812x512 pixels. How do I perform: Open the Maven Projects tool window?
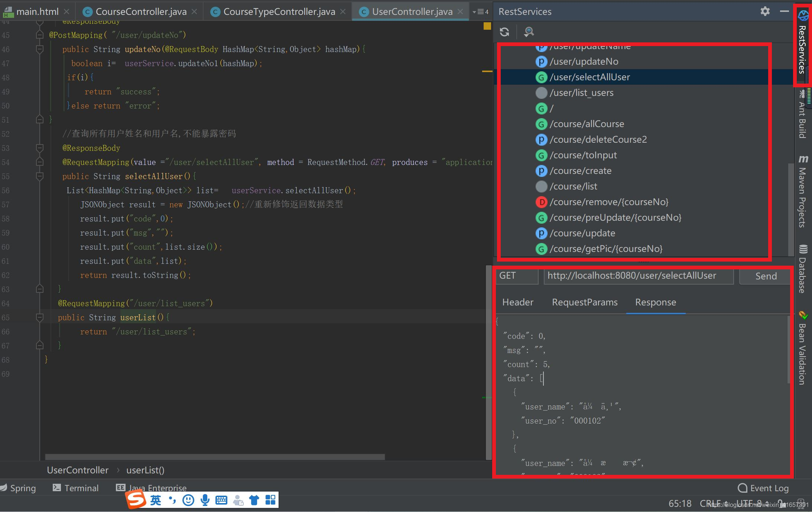[x=803, y=191]
